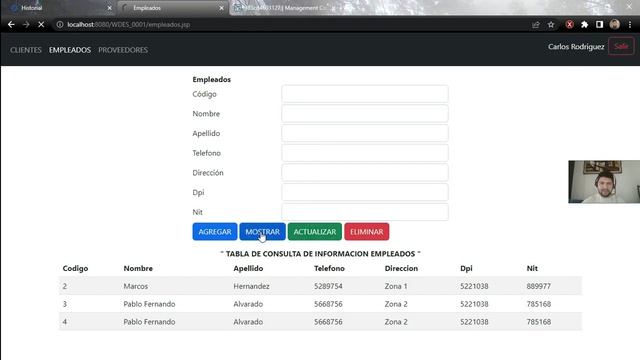Close the Historial tab
The width and height of the screenshot is (640, 360).
point(109,8)
